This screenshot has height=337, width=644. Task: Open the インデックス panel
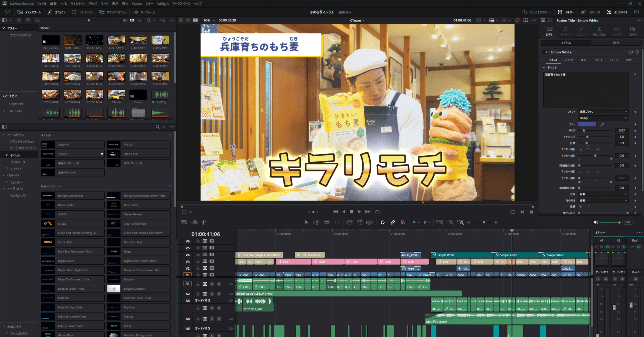(x=84, y=12)
